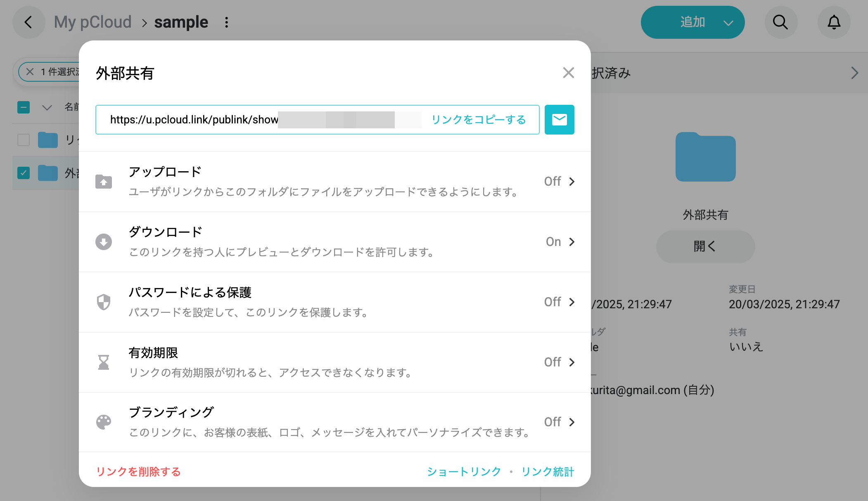Click the password protection shield icon

[x=104, y=302]
